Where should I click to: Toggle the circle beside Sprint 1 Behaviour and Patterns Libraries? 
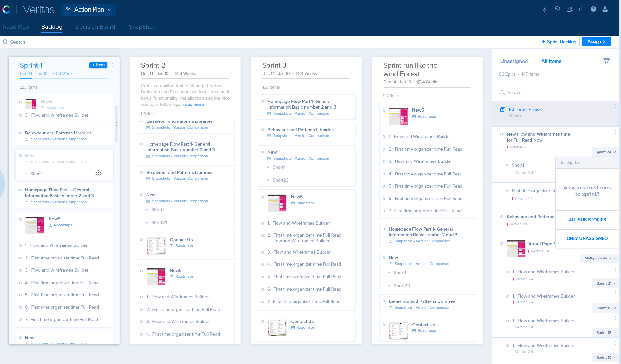click(x=20, y=133)
